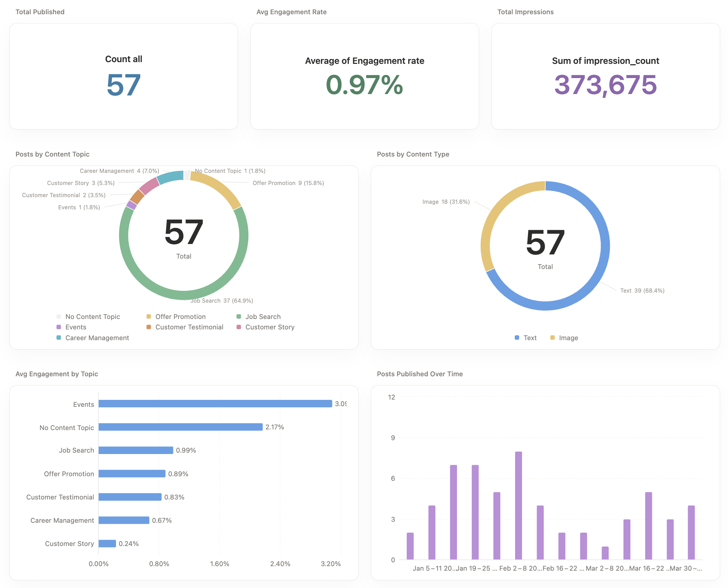Click the Events legend swatch

point(59,327)
